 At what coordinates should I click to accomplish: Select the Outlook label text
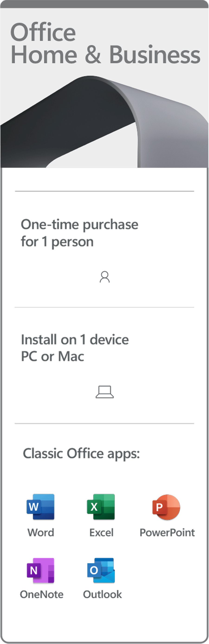[102, 594]
